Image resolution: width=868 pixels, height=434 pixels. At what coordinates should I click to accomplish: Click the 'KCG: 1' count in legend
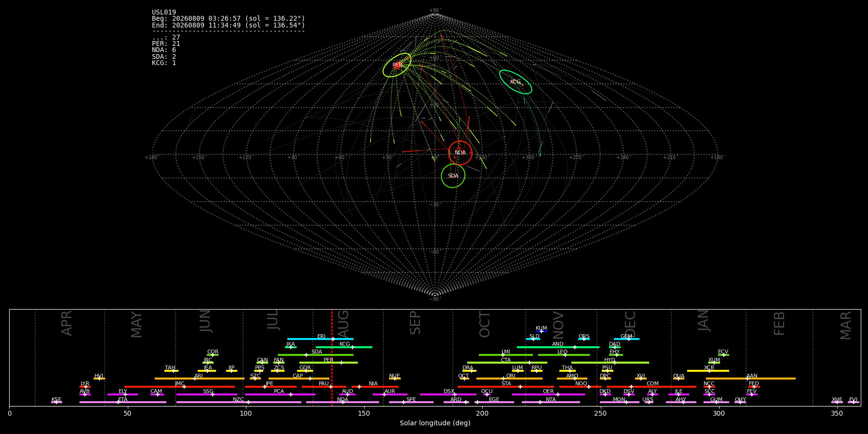tap(164, 63)
